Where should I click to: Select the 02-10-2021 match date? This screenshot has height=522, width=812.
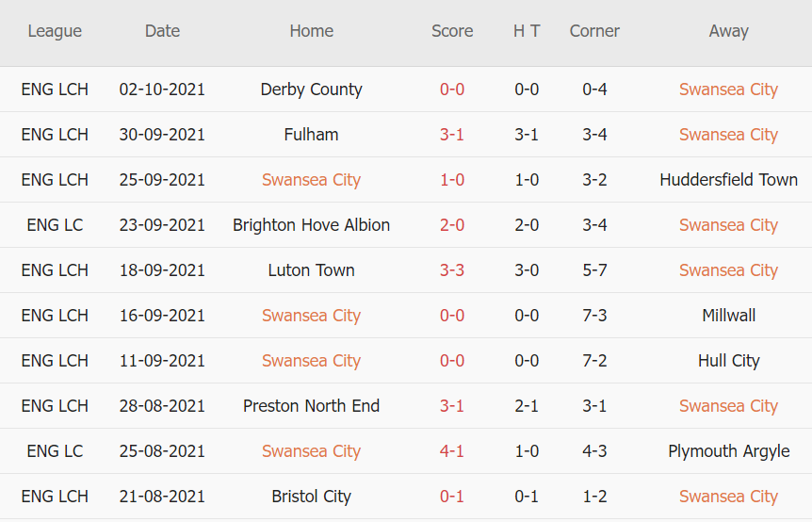162,90
